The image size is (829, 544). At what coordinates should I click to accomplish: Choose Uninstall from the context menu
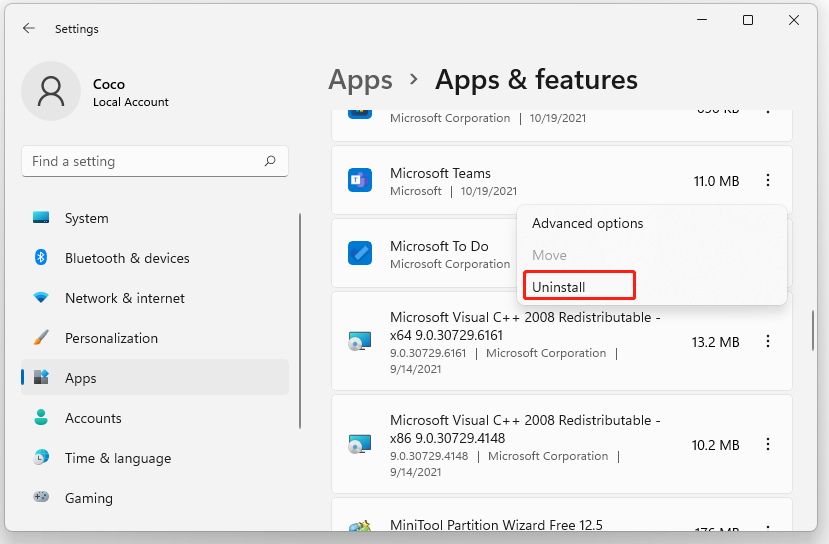559,287
